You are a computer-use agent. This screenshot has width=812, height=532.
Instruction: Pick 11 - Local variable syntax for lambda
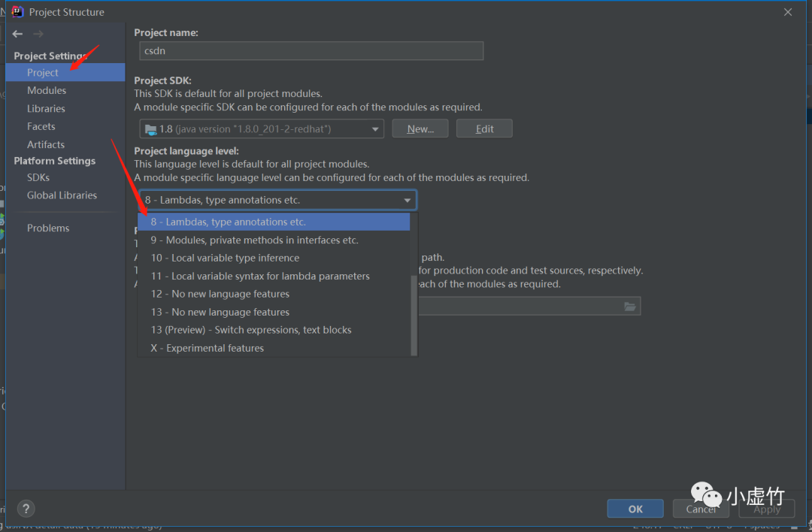click(x=260, y=276)
